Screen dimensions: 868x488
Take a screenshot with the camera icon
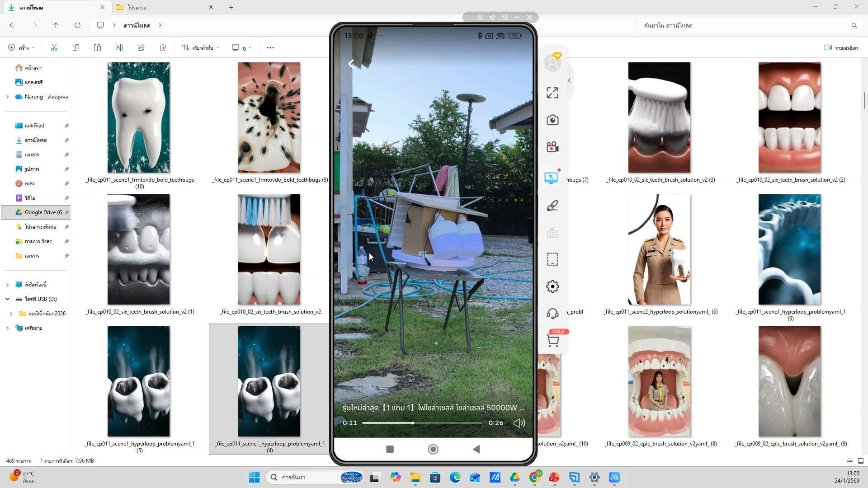coord(552,120)
